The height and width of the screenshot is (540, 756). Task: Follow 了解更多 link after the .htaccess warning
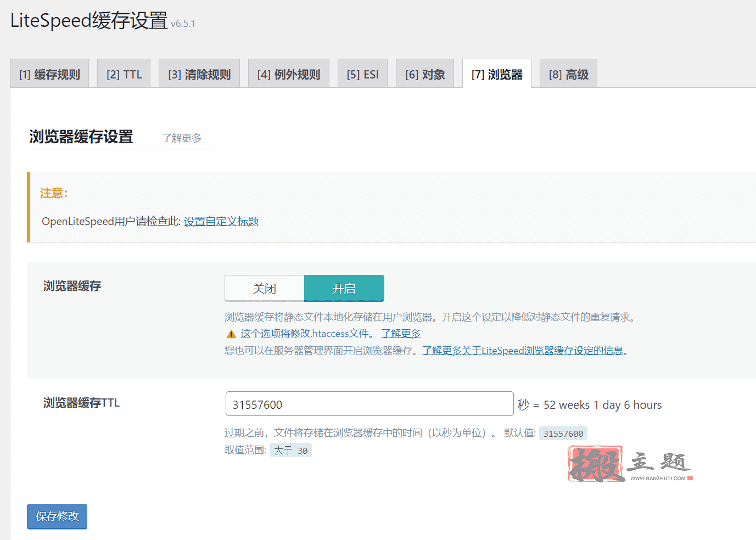tap(401, 334)
